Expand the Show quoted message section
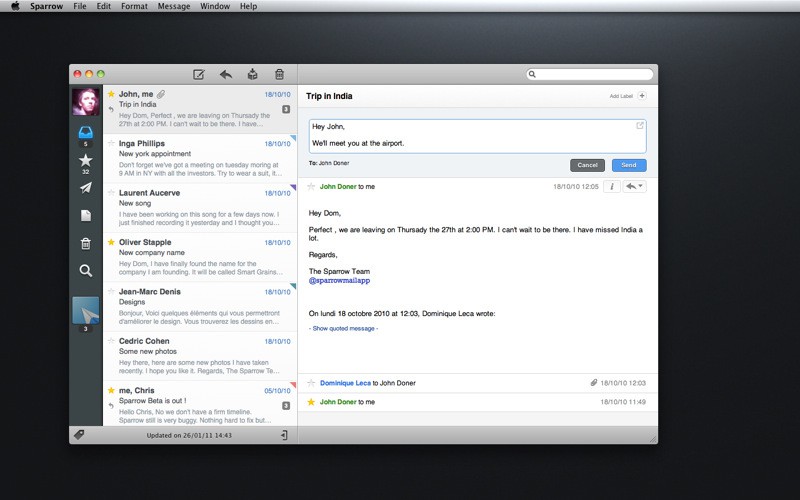Image resolution: width=800 pixels, height=500 pixels. [x=343, y=328]
